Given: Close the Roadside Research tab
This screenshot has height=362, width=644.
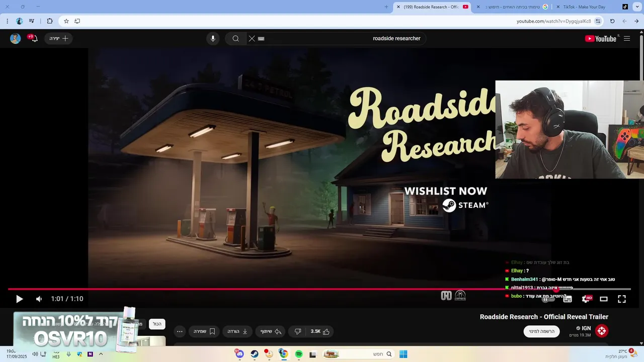Looking at the screenshot, I should (x=398, y=7).
